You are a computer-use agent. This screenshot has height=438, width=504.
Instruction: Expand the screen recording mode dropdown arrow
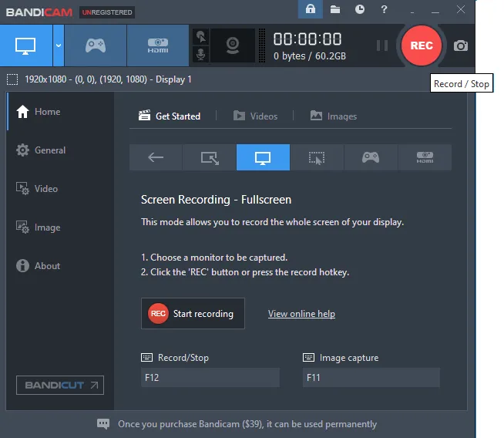tap(59, 45)
